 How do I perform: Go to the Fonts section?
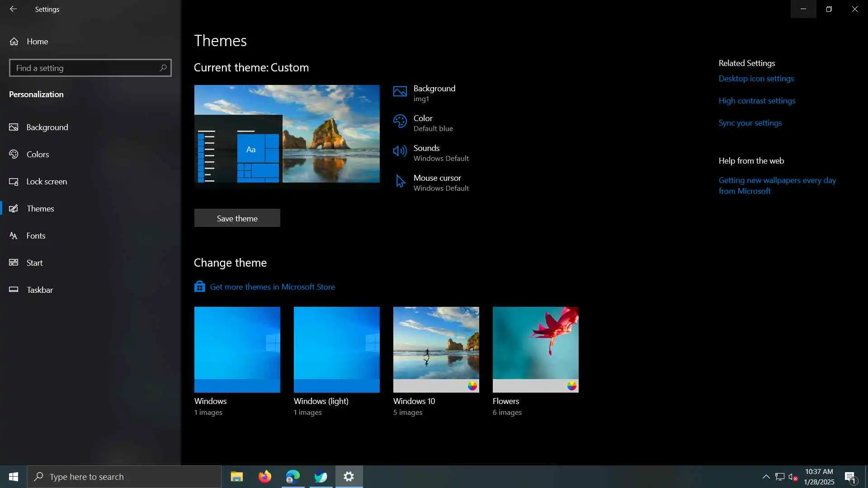coord(36,236)
